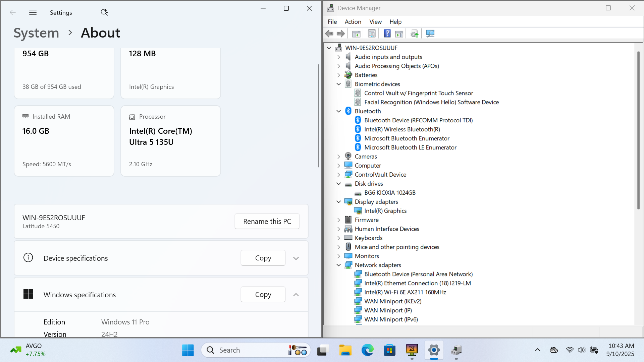Screen dimensions: 644x362
Task: Select the WAN Miniport (IPv6) adapter
Action: click(x=391, y=319)
